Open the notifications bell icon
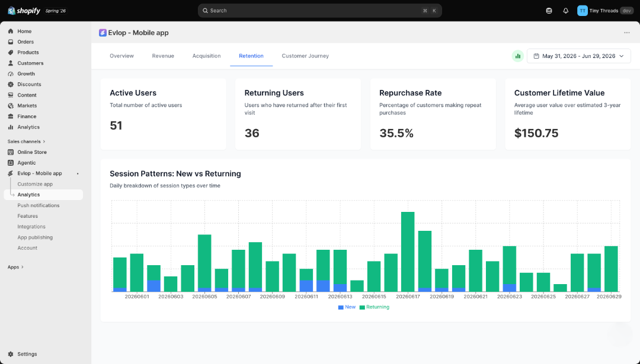This screenshot has height=364, width=640. (566, 11)
